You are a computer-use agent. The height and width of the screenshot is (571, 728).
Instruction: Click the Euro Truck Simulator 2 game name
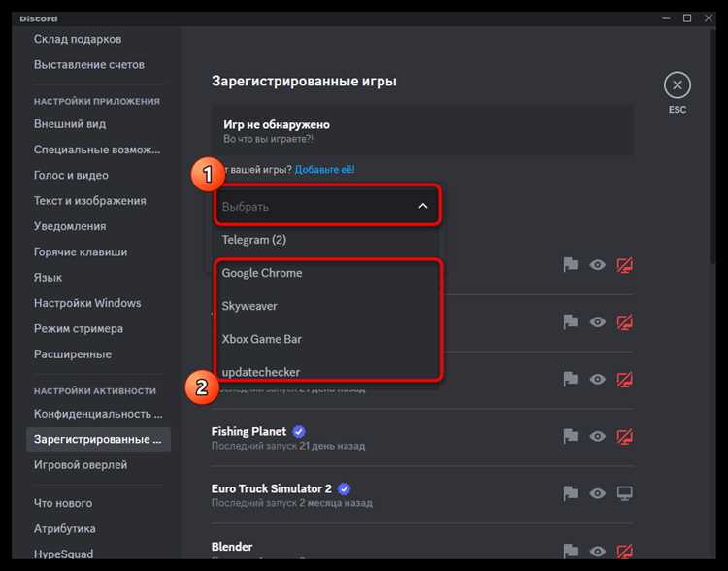click(271, 488)
